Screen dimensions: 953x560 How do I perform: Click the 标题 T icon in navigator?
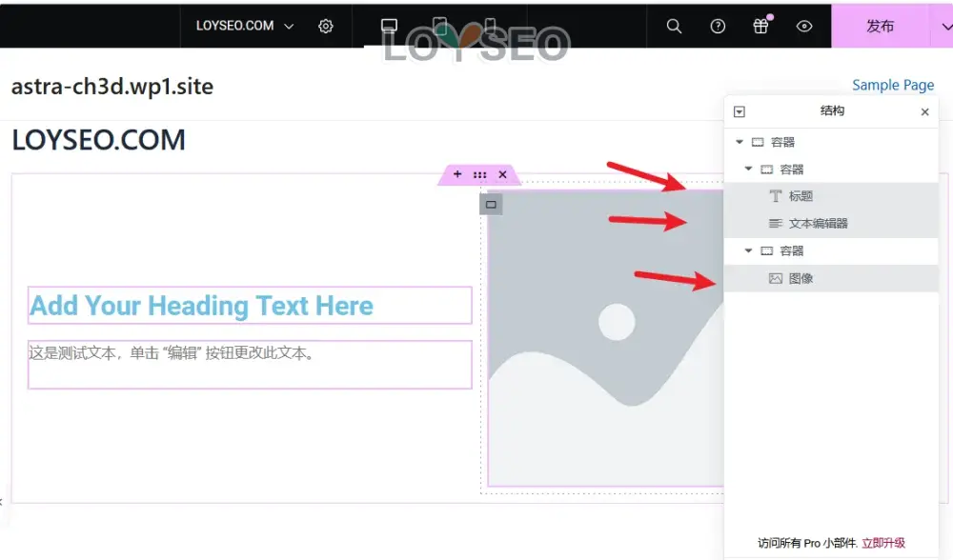coord(776,195)
